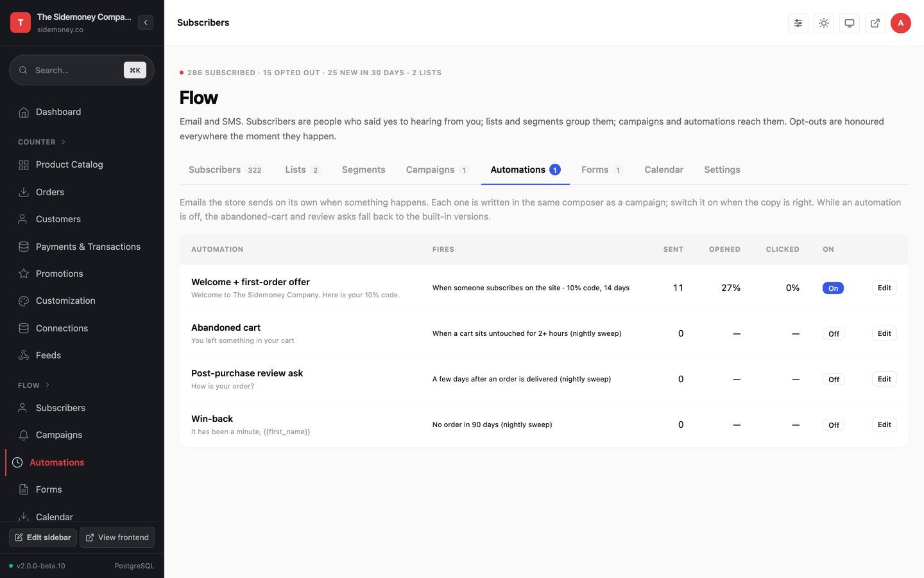The height and width of the screenshot is (578, 924).
Task: Open Forms in the sidebar
Action: pyautogui.click(x=82, y=489)
